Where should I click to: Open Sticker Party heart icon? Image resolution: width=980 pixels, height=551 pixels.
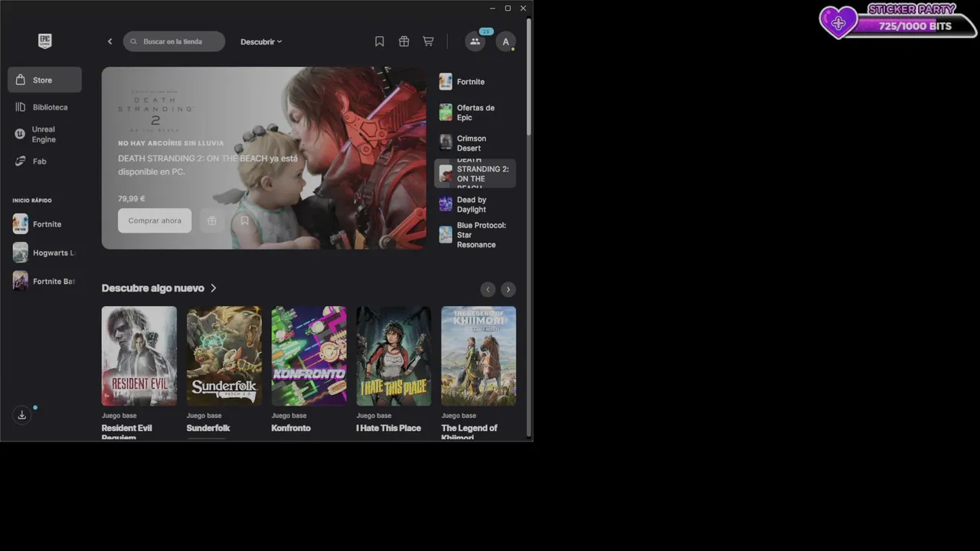(x=838, y=23)
